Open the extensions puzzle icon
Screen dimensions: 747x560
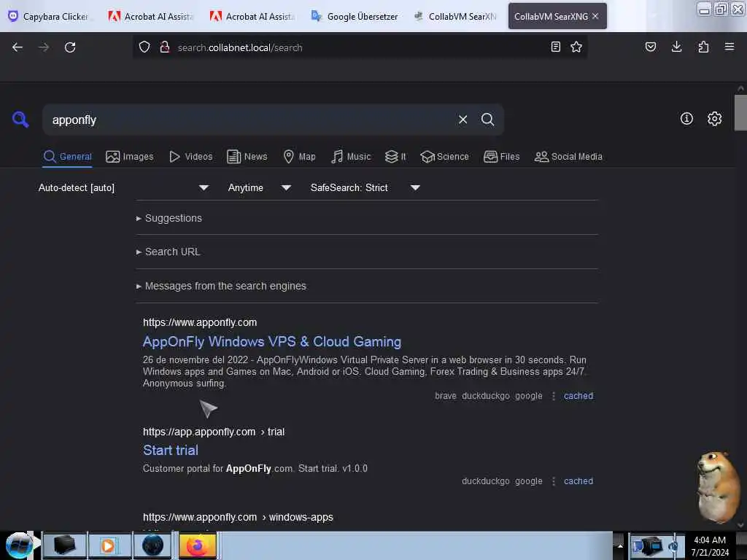point(703,47)
